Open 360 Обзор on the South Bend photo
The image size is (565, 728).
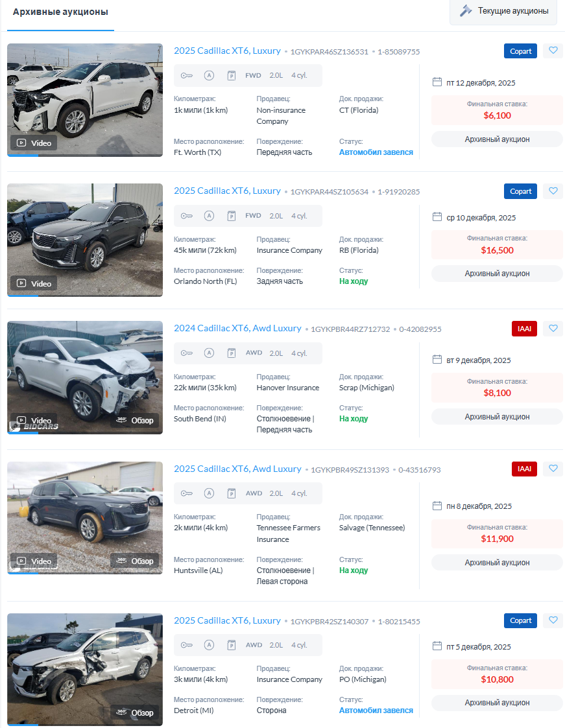[x=135, y=420]
